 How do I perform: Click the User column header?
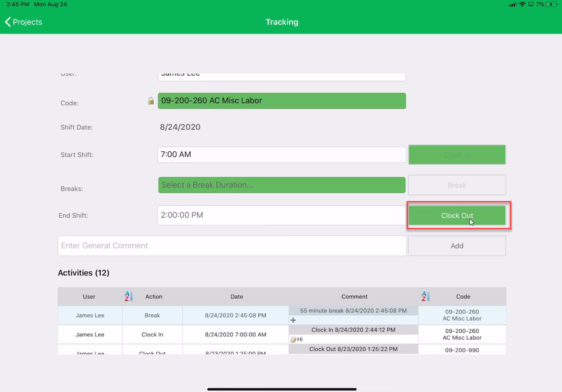coord(89,297)
